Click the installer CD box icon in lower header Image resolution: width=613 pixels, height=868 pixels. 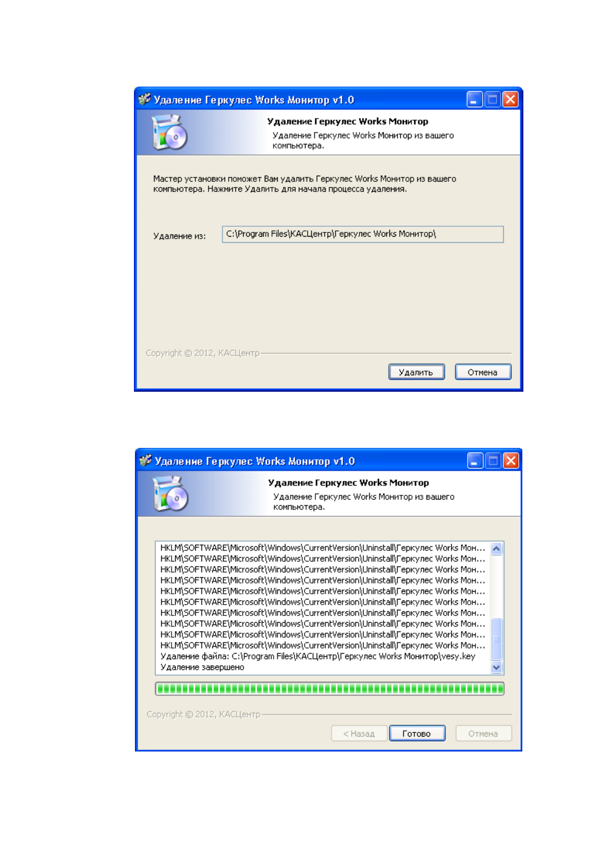(171, 494)
